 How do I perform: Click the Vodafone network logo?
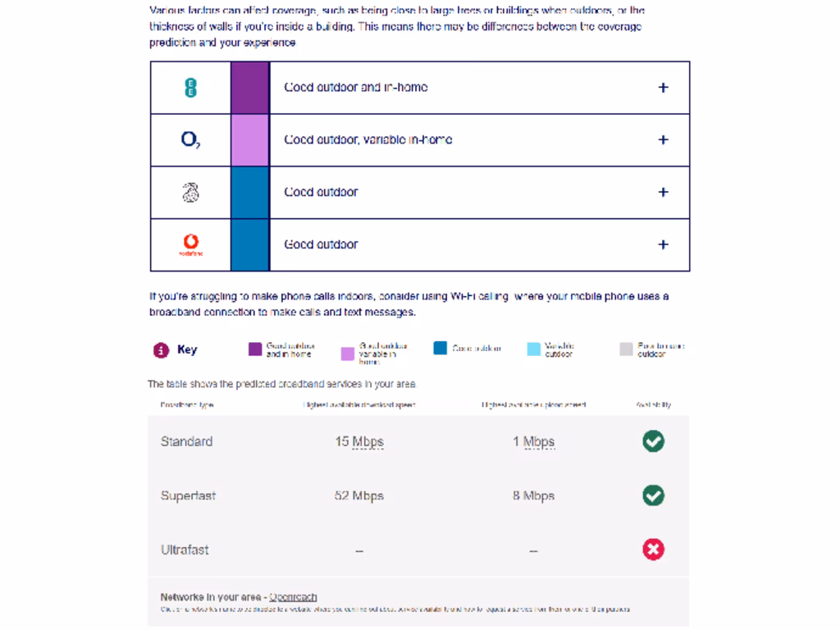[190, 244]
